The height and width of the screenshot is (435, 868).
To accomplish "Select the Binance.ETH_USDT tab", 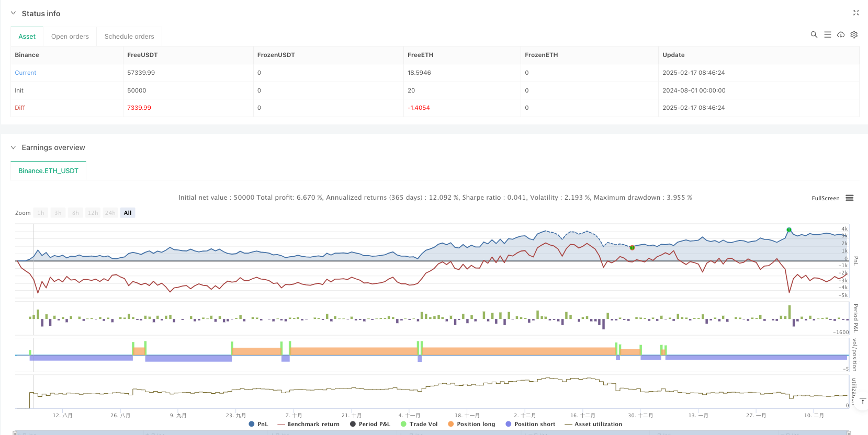I will click(48, 171).
